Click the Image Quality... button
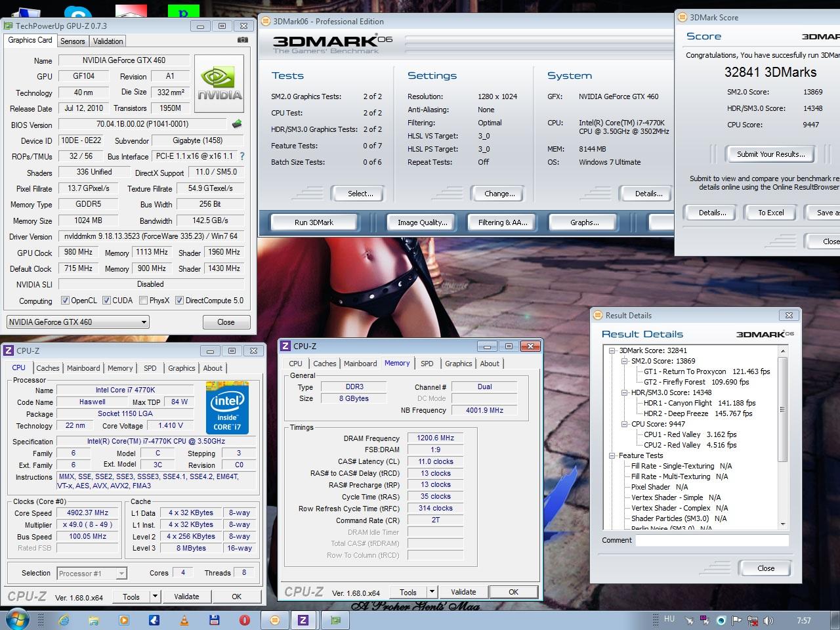The height and width of the screenshot is (630, 840). 422,222
